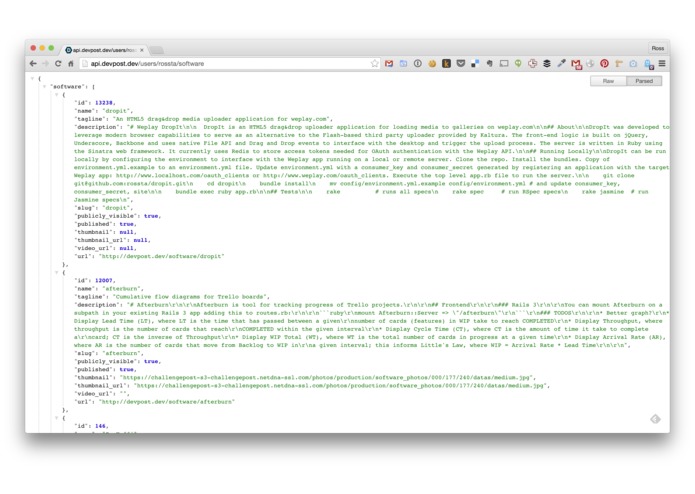This screenshot has width=695, height=494.
Task: Click the diamond icon at bottom right
Action: coord(655,419)
